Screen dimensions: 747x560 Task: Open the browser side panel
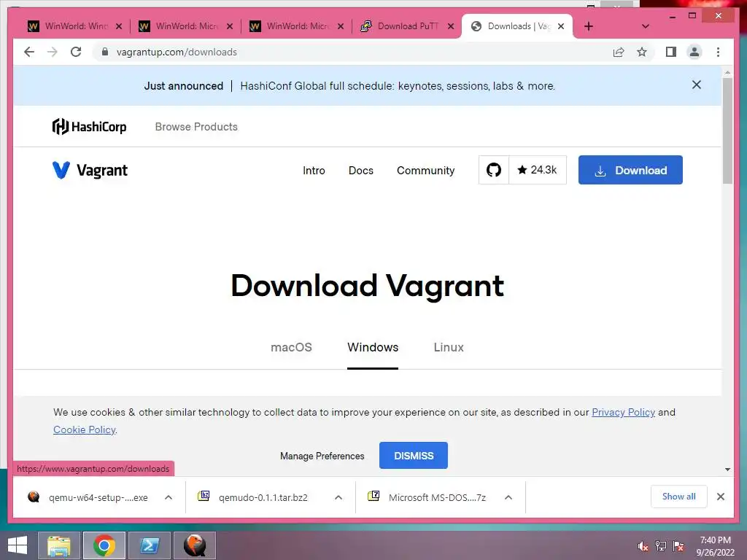coord(671,52)
